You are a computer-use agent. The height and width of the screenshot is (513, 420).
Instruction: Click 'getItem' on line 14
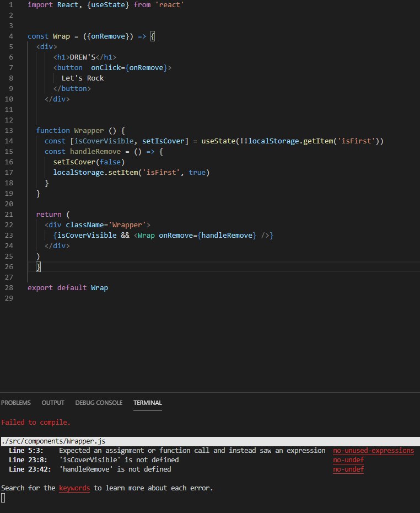pyautogui.click(x=318, y=141)
